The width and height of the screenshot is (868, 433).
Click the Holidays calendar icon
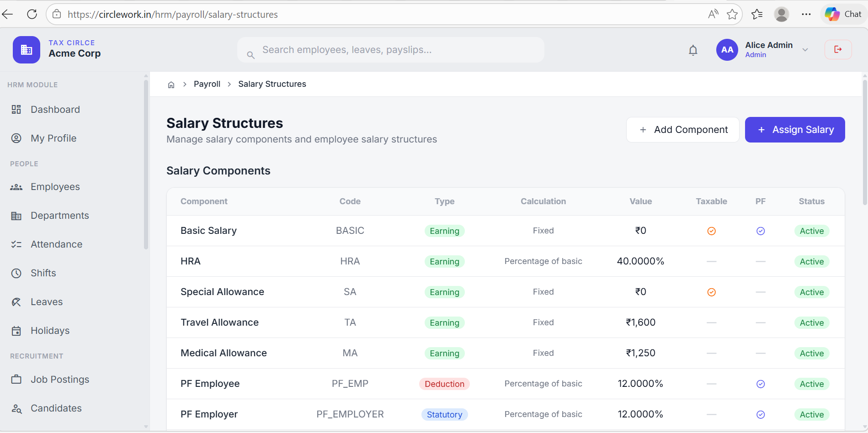coord(16,330)
